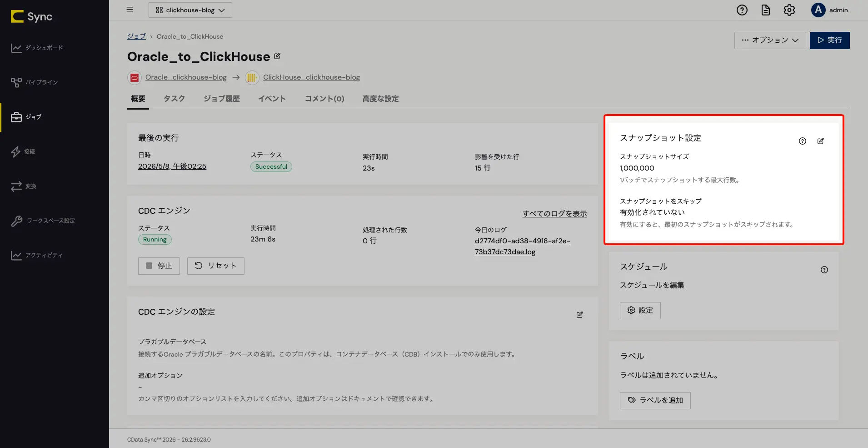The image size is (868, 448).
Task: Click the プラガブルデータベース label
Action: [172, 342]
